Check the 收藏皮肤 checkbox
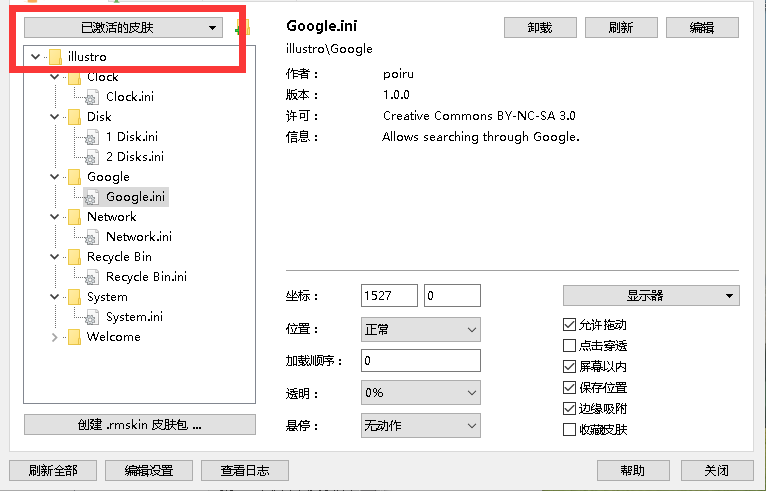769x496 pixels. pyautogui.click(x=570, y=430)
